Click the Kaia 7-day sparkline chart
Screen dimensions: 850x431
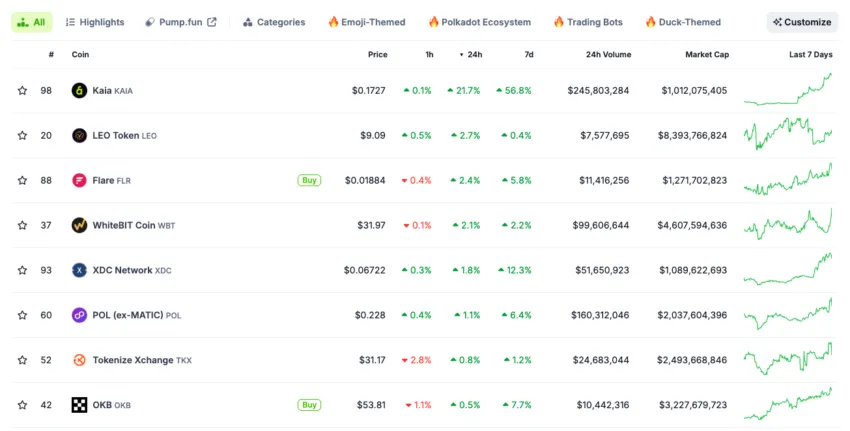pos(788,90)
